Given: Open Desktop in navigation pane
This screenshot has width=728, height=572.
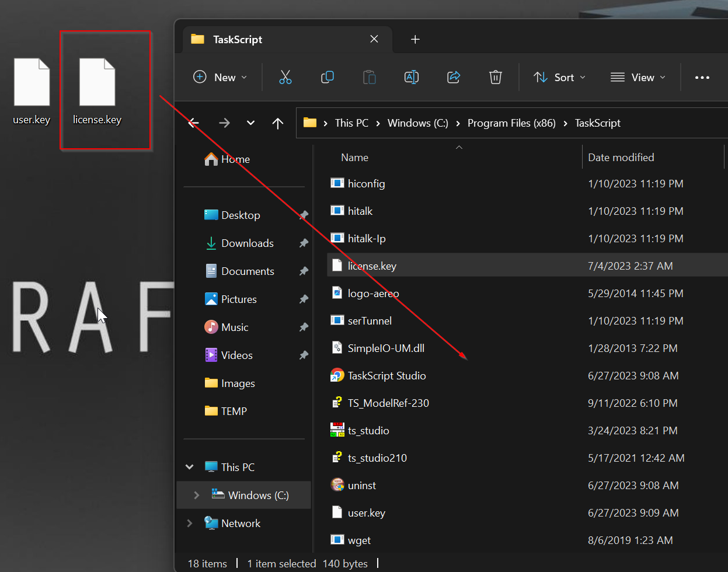Looking at the screenshot, I should tap(241, 215).
